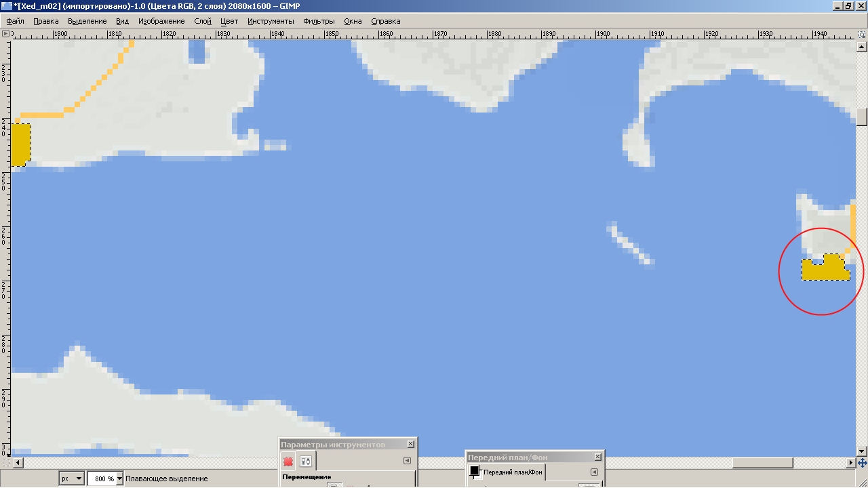The height and width of the screenshot is (488, 868).
Task: Click the Перемещение heading in tool options
Action: [307, 477]
